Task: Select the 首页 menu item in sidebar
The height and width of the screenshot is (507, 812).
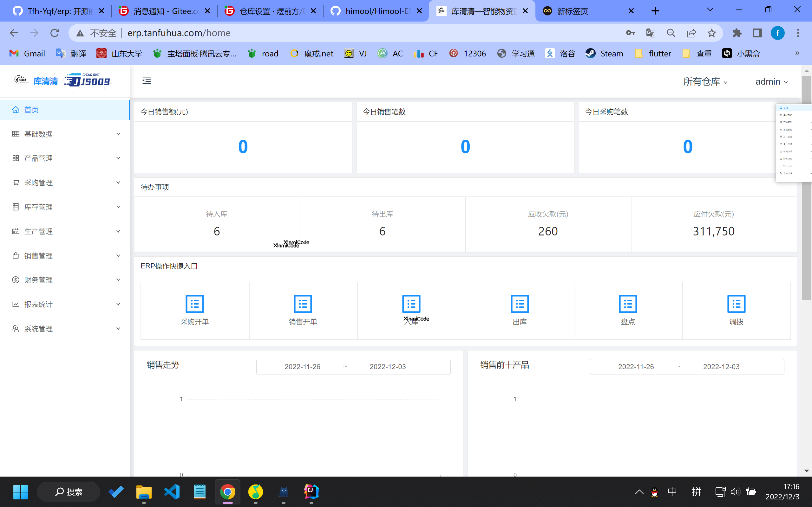Action: pyautogui.click(x=31, y=109)
